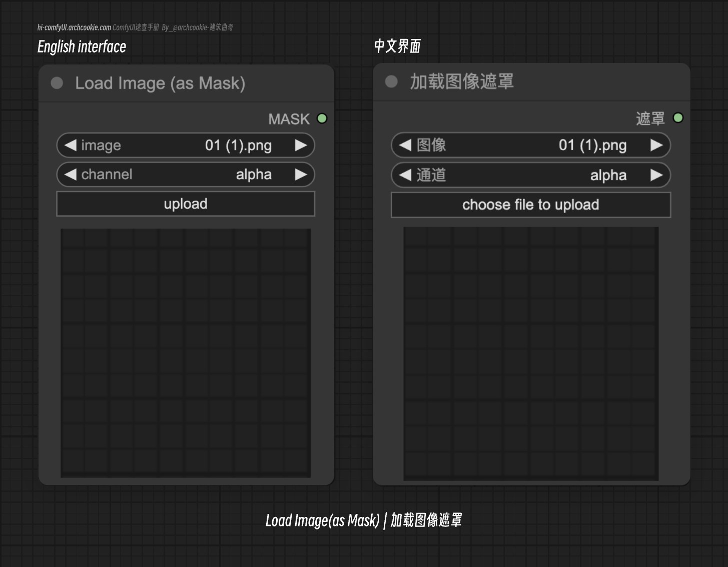The height and width of the screenshot is (567, 728).
Task: Click previous arrow on 图像 selector
Action: pyautogui.click(x=405, y=145)
